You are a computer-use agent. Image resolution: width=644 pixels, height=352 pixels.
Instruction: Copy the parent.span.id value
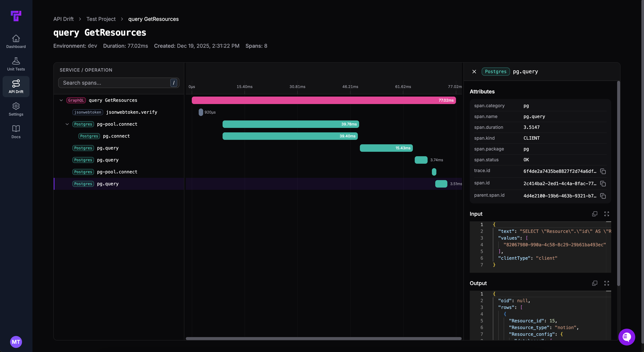click(x=603, y=196)
